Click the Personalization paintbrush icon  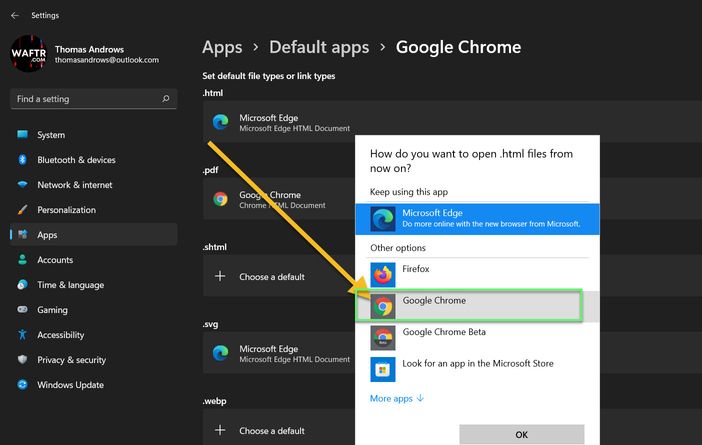pos(22,210)
